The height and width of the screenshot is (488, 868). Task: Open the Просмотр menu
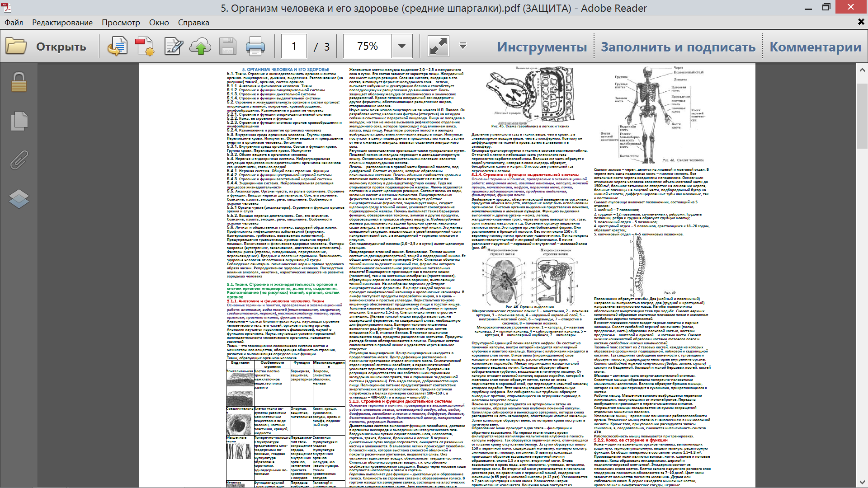pos(121,23)
